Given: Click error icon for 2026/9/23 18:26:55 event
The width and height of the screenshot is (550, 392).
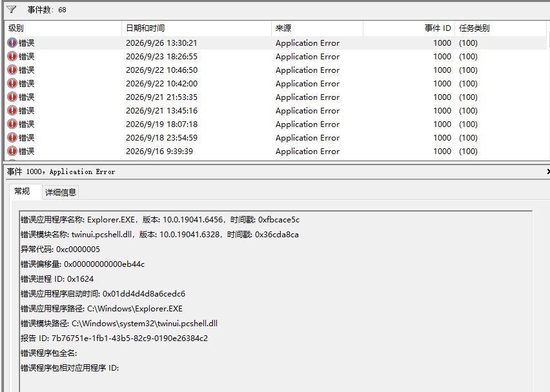Looking at the screenshot, I should click(12, 56).
